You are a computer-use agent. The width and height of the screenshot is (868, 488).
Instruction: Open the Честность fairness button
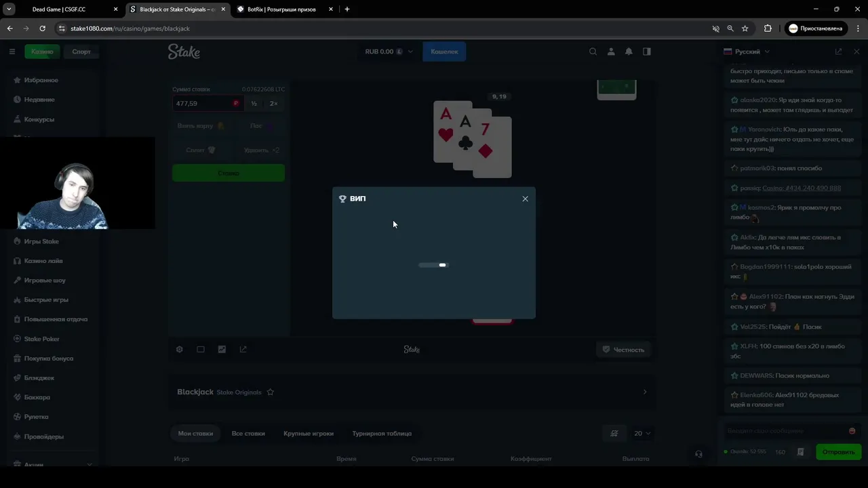(x=623, y=350)
